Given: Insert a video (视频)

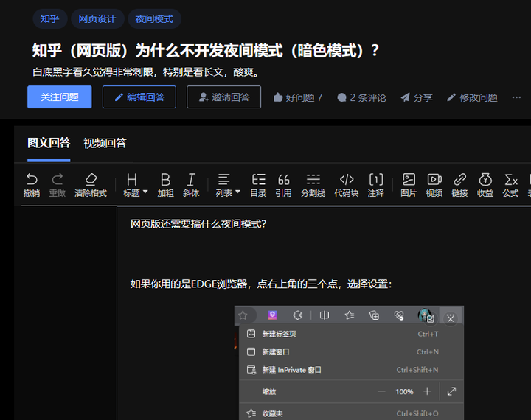Looking at the screenshot, I should click(434, 185).
